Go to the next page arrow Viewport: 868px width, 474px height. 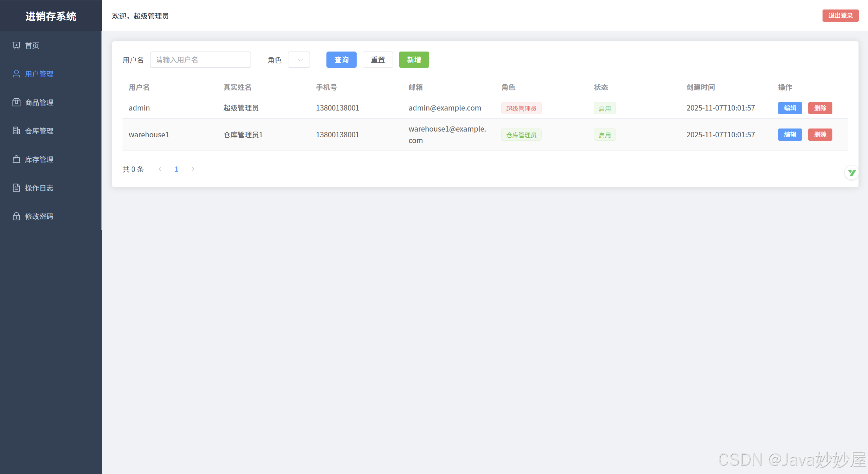pyautogui.click(x=193, y=169)
